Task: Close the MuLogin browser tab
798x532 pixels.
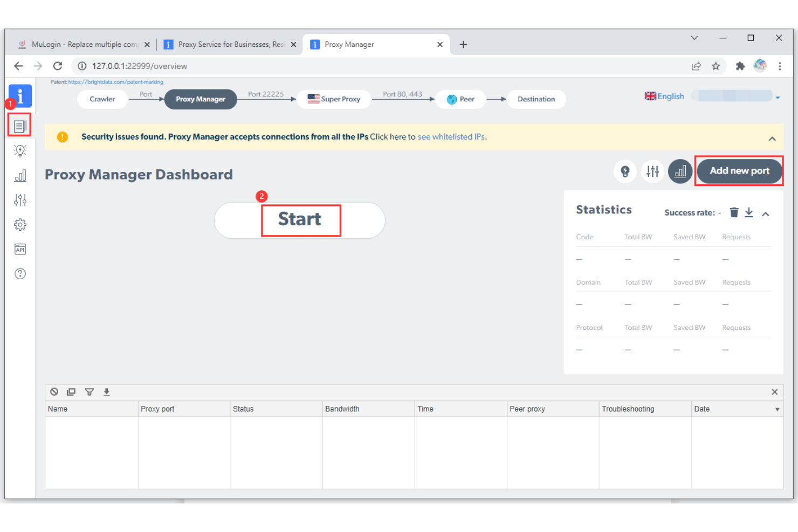Action: 147,45
